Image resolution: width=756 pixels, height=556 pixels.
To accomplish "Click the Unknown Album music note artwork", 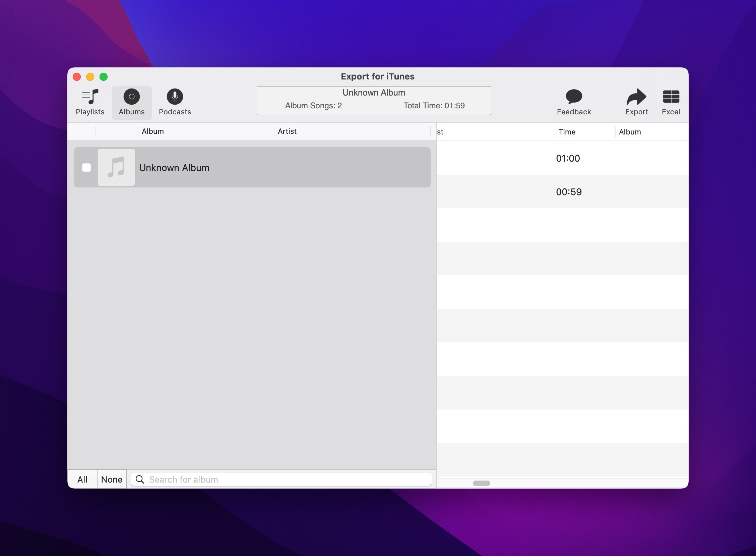I will pos(116,167).
